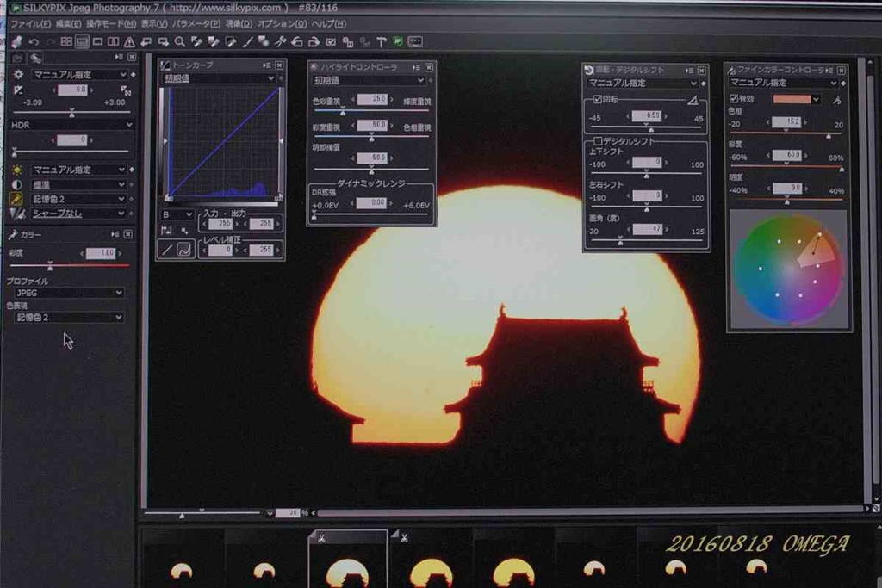Open the hammer-shaped settings tool icon
Image resolution: width=882 pixels, height=588 pixels.
pyautogui.click(x=382, y=42)
